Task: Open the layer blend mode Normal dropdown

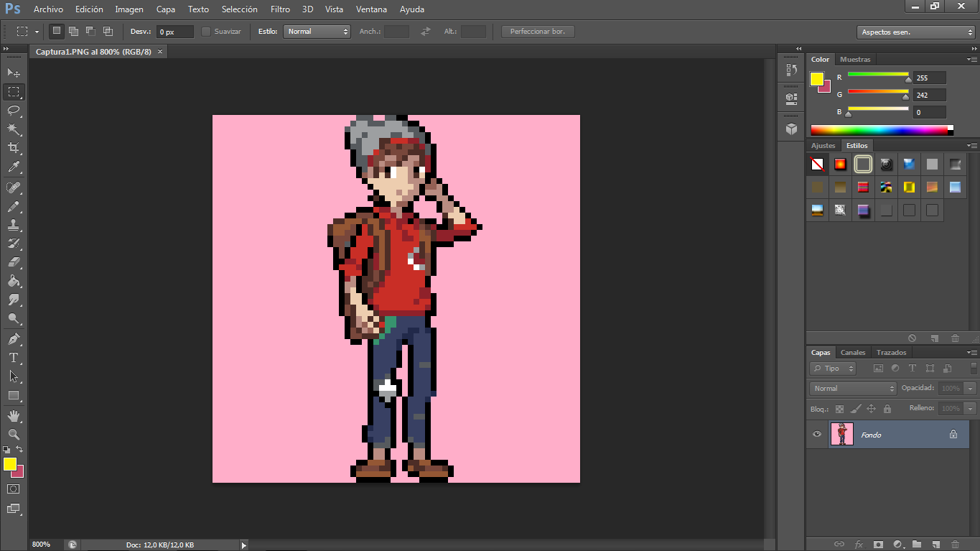Action: pyautogui.click(x=853, y=388)
